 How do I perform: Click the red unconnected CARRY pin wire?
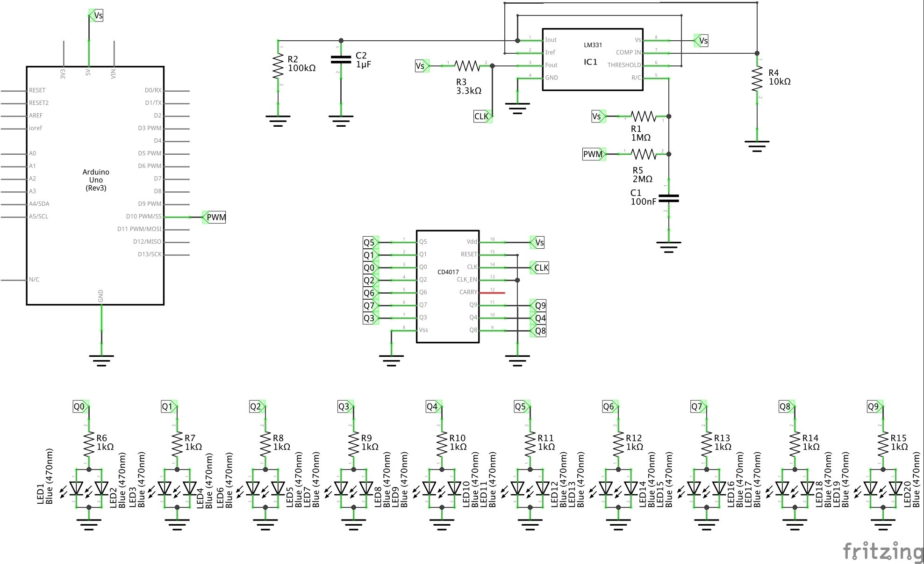[492, 293]
